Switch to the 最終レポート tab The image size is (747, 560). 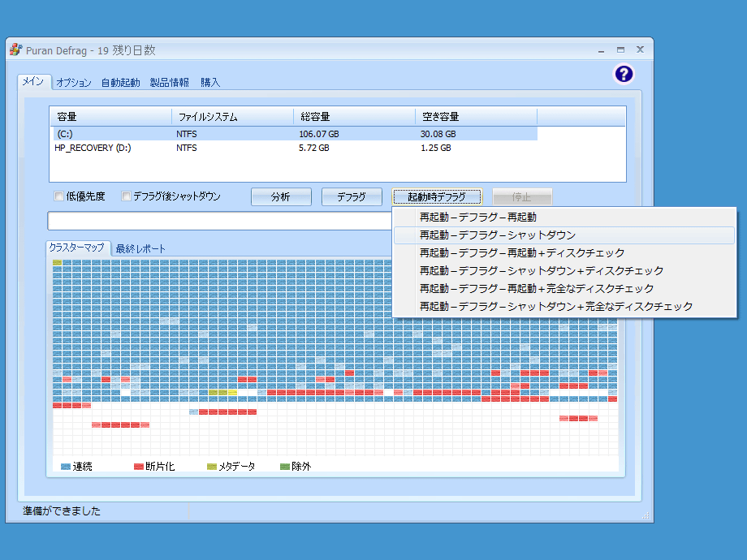point(140,248)
